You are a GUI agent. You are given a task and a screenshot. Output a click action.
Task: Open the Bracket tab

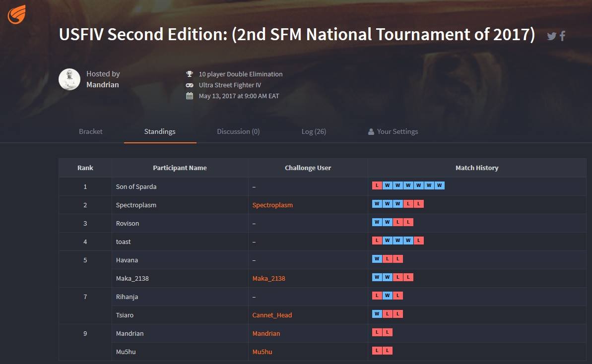point(91,131)
